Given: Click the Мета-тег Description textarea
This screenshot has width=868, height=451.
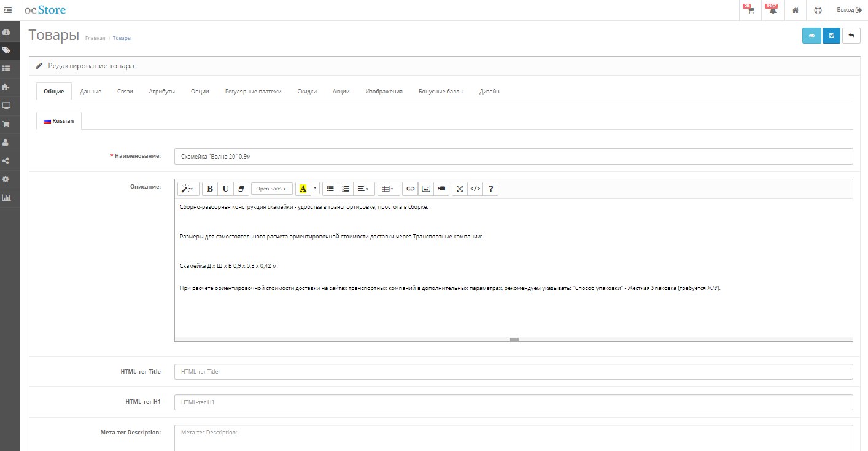Looking at the screenshot, I should pos(514,438).
